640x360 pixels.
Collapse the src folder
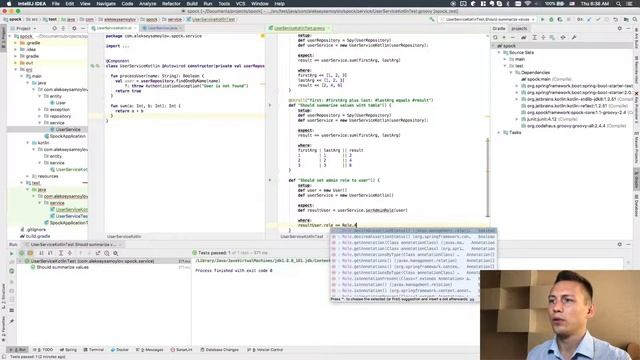(16, 70)
